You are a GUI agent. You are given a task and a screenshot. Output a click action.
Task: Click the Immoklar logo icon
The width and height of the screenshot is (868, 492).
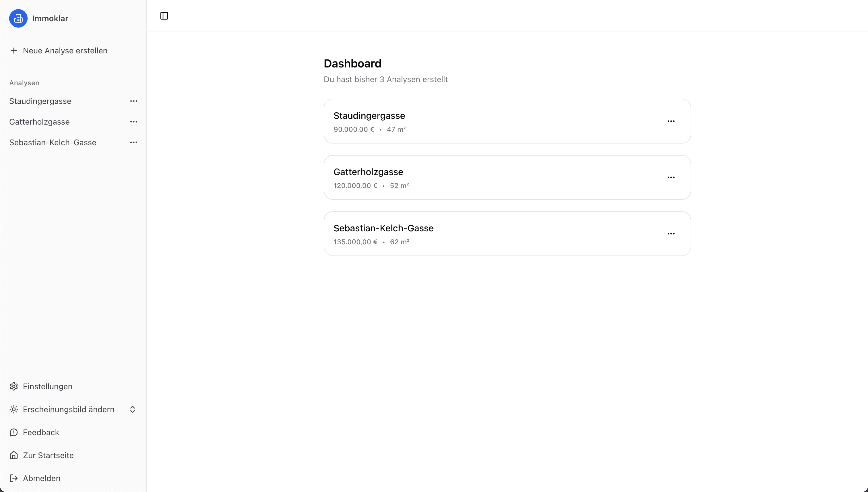coord(18,19)
